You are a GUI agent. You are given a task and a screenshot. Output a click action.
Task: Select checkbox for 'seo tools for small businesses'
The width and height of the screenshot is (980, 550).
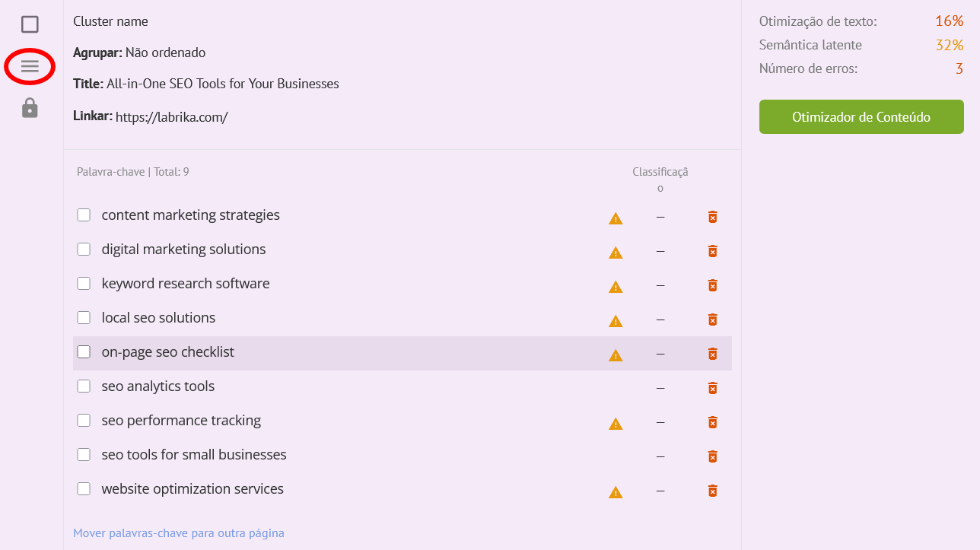click(x=84, y=455)
